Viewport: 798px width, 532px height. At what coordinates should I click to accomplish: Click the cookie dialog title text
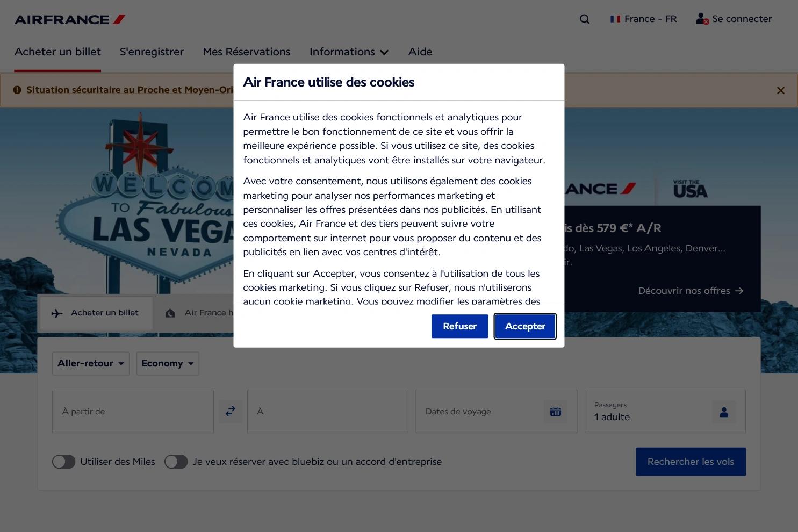pos(329,82)
